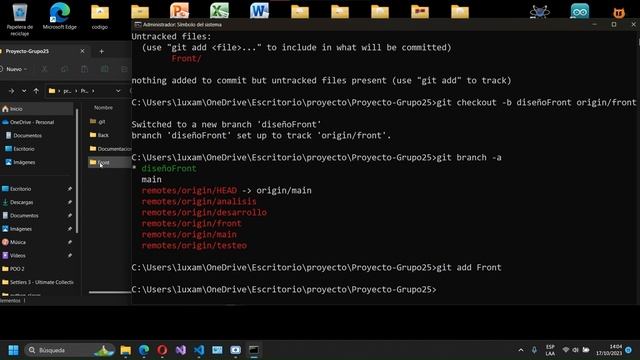The width and height of the screenshot is (640, 360).
Task: Click the Nombre column header
Action: point(103,108)
